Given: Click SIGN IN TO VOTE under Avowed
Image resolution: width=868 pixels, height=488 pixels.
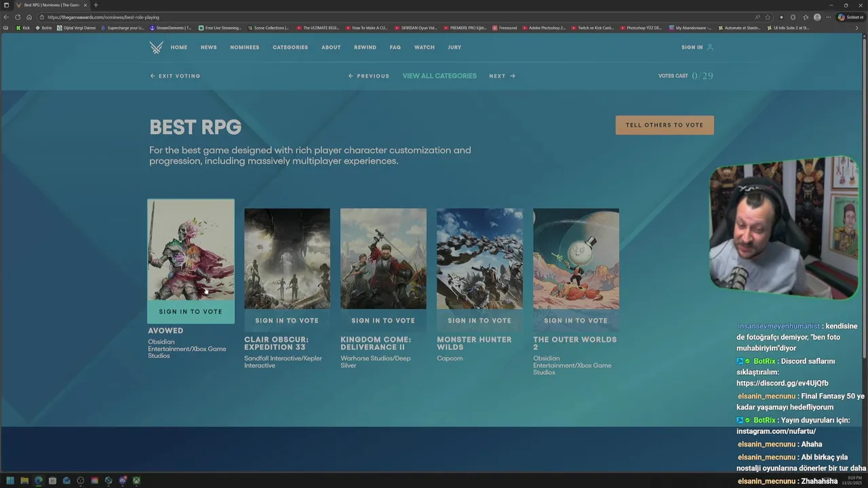Looking at the screenshot, I should 191,312.
